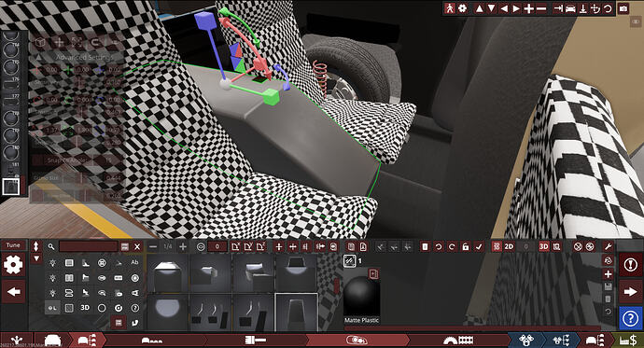Toggle list view icon beside search field

tap(125, 246)
